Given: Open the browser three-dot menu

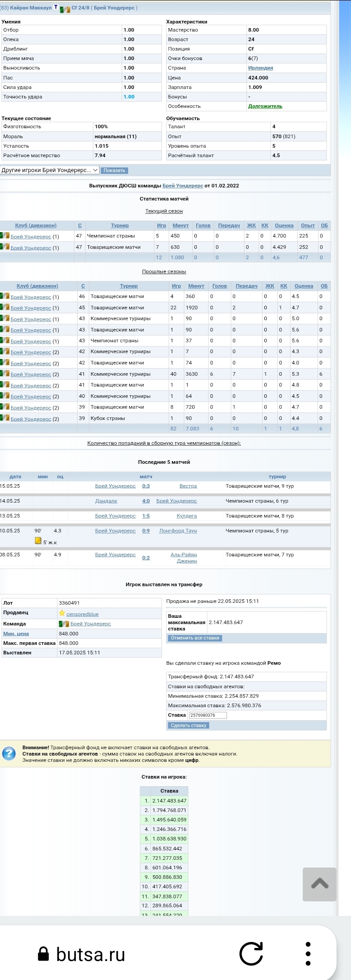Looking at the screenshot, I should click(308, 954).
